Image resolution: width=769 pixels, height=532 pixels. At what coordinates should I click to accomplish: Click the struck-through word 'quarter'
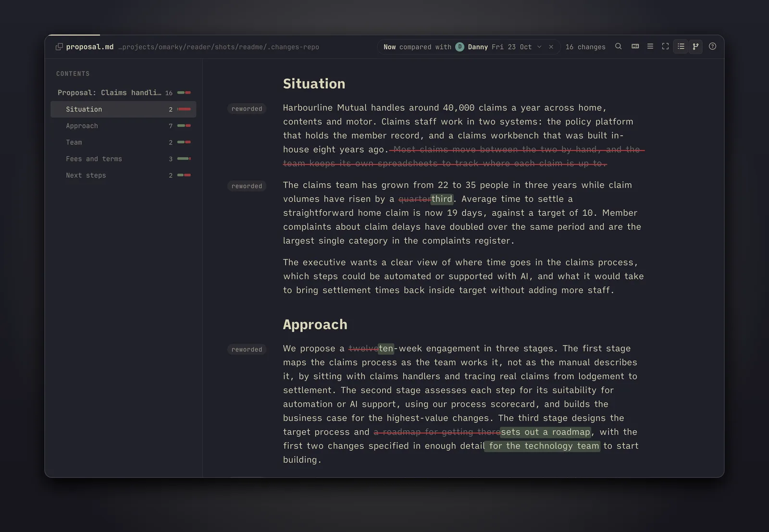(415, 199)
